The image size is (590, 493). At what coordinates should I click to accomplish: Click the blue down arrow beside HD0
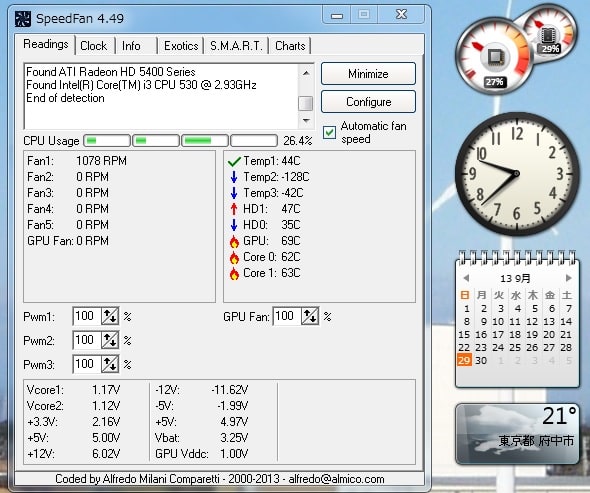tap(234, 225)
